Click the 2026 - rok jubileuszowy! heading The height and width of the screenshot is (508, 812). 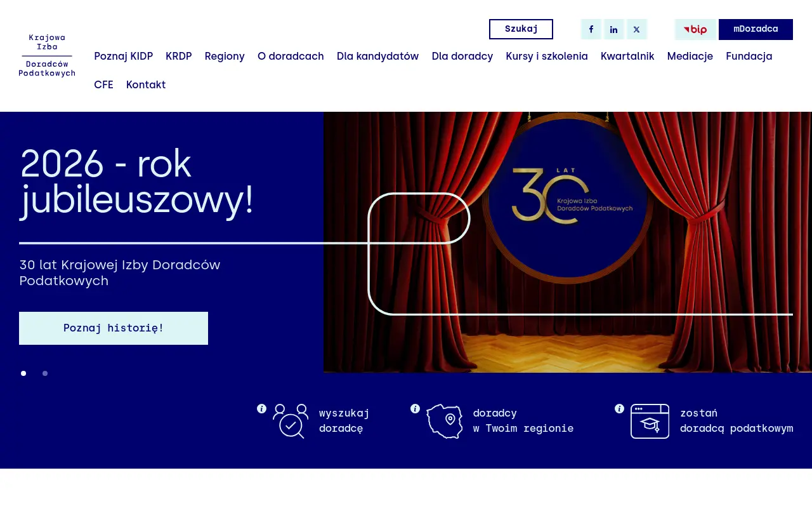136,182
